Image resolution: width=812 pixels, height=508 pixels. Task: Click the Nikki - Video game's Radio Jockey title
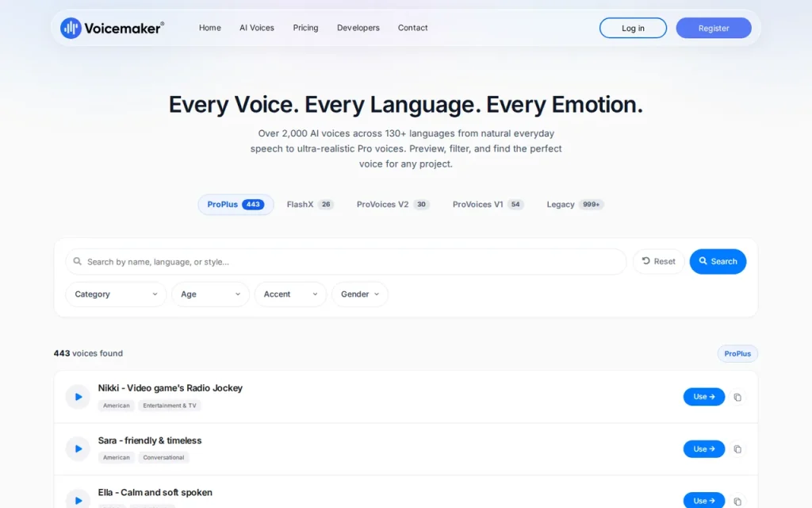[x=170, y=388]
